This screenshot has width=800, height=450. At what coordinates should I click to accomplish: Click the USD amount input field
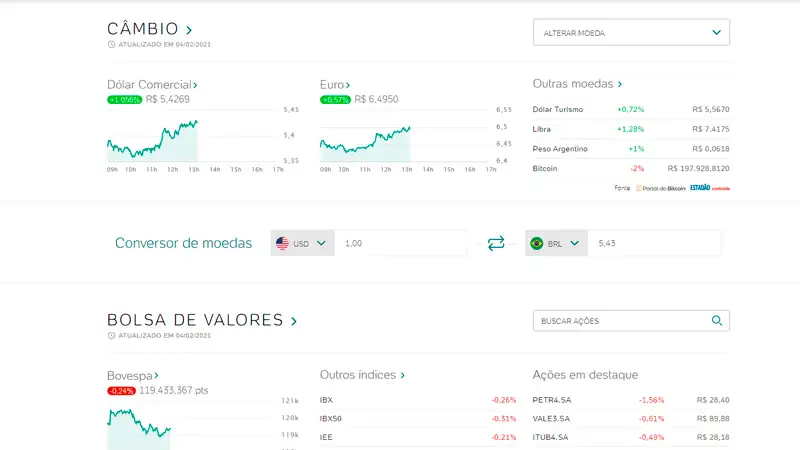coord(400,243)
